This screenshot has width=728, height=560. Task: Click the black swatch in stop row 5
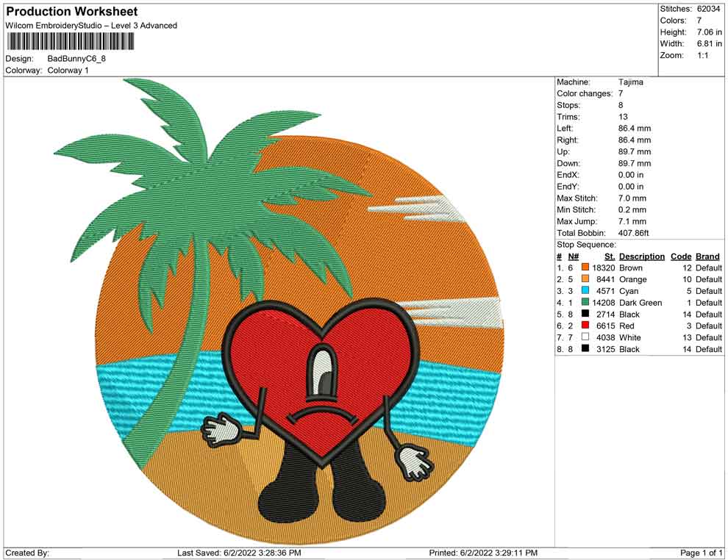click(x=585, y=314)
